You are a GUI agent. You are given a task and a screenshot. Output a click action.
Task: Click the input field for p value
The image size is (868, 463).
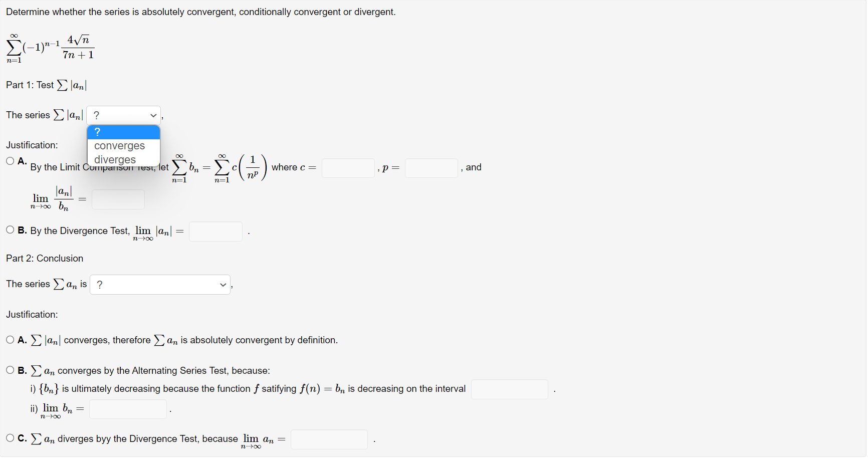[x=431, y=167]
